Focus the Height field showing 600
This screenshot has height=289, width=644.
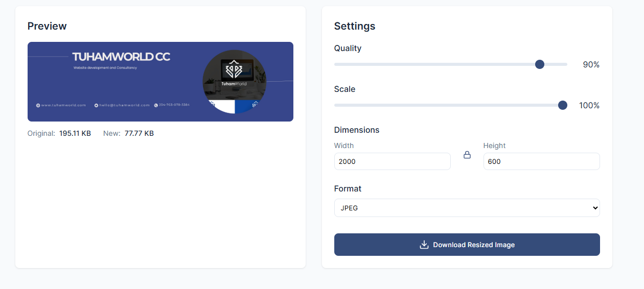point(541,161)
